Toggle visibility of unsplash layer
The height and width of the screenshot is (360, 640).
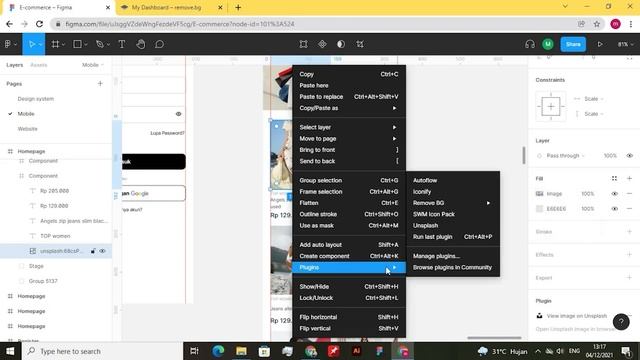point(102,251)
